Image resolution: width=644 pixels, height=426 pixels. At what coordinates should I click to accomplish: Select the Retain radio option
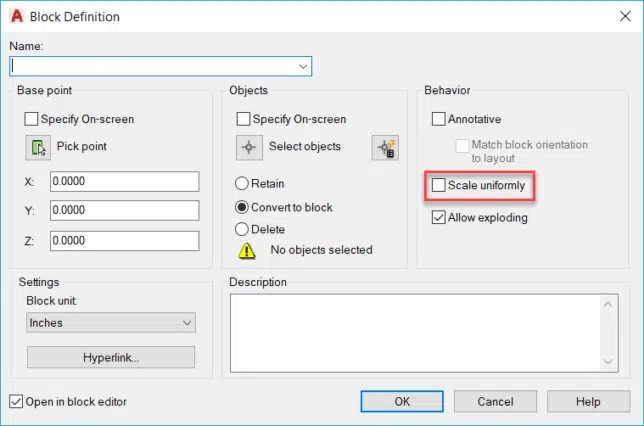(242, 183)
